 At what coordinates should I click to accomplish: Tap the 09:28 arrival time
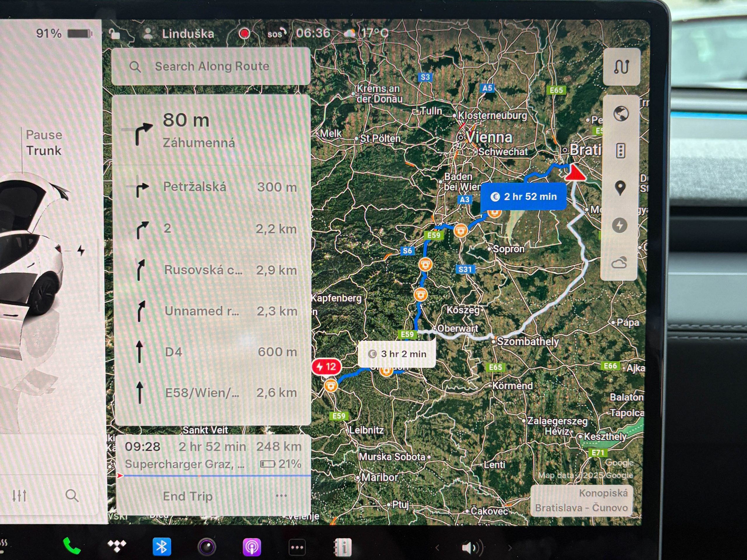(142, 447)
